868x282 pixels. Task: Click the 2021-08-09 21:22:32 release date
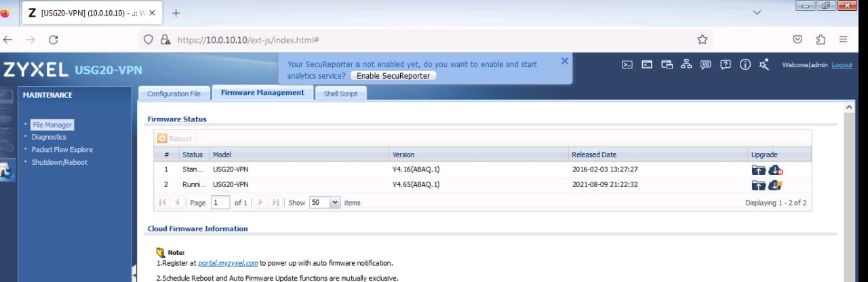605,185
